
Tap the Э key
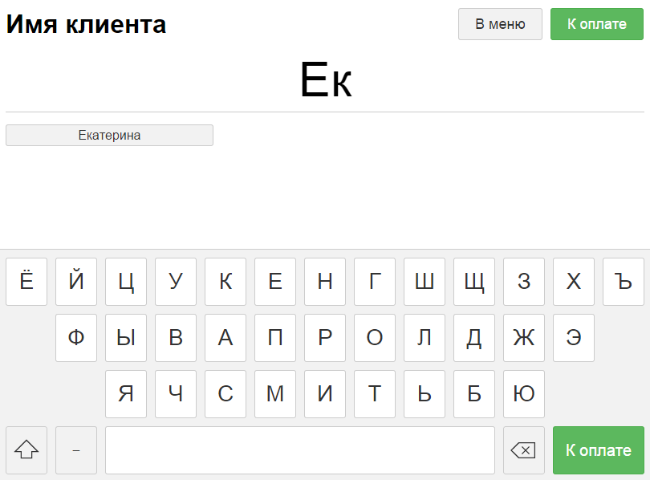574,337
